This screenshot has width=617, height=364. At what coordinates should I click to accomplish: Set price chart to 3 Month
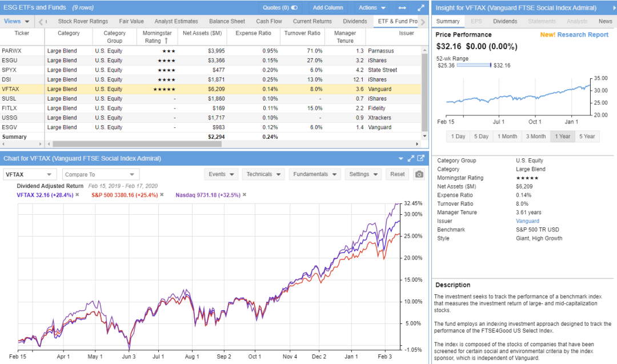click(x=535, y=136)
